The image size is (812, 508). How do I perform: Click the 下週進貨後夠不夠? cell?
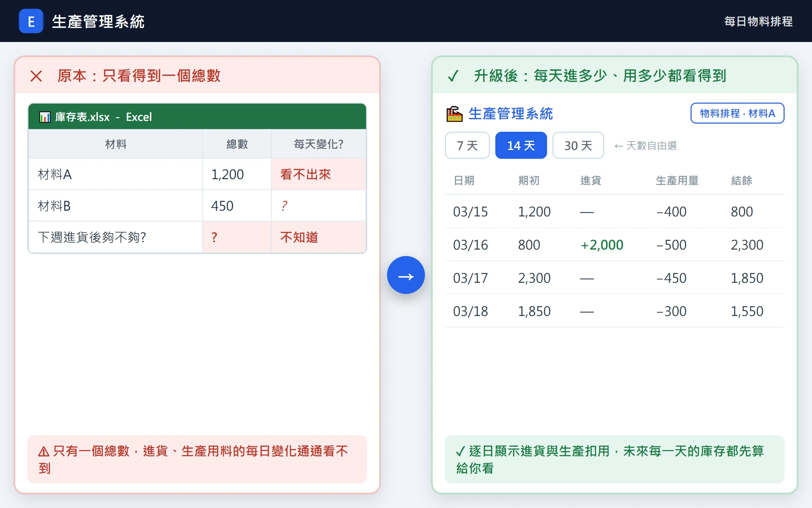116,237
